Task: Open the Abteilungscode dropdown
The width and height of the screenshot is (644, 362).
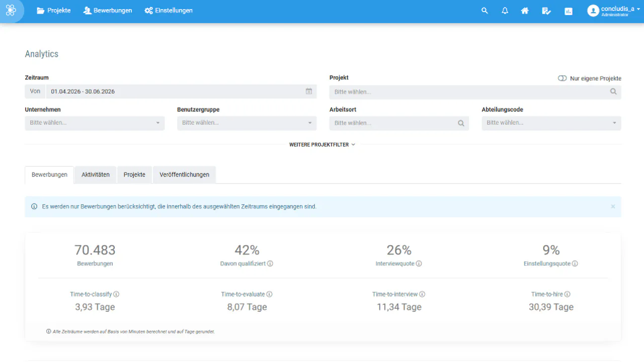Action: coord(551,123)
